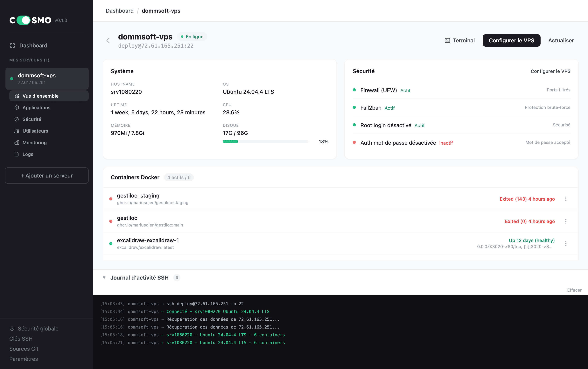
Task: Click Up 12 days (healthy) status
Action: coord(532,240)
